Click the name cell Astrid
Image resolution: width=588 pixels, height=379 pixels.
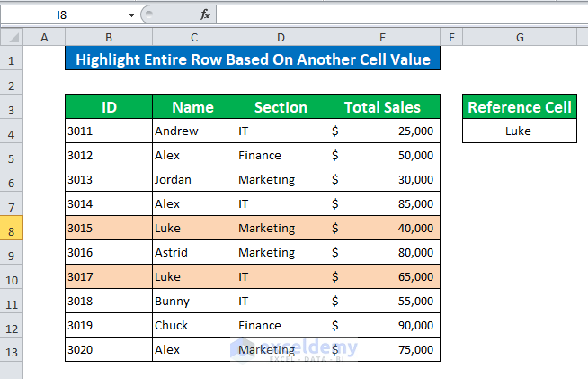pos(193,253)
